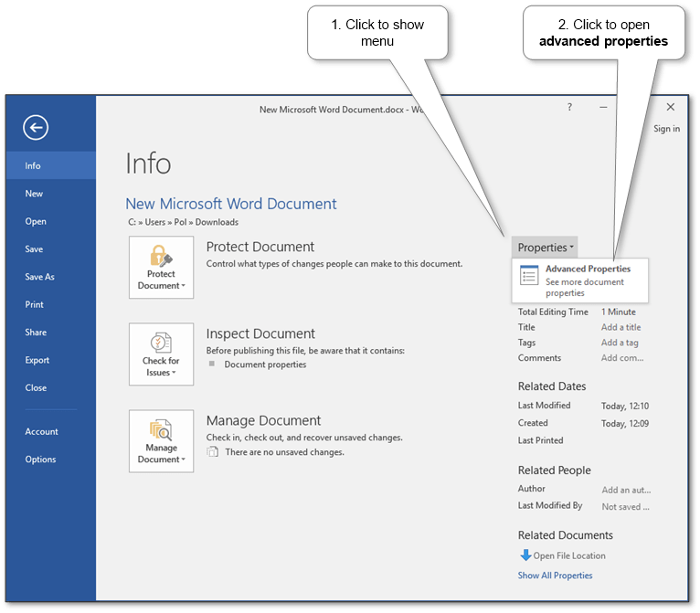
Task: Click the Open File Location arrow icon
Action: (525, 555)
